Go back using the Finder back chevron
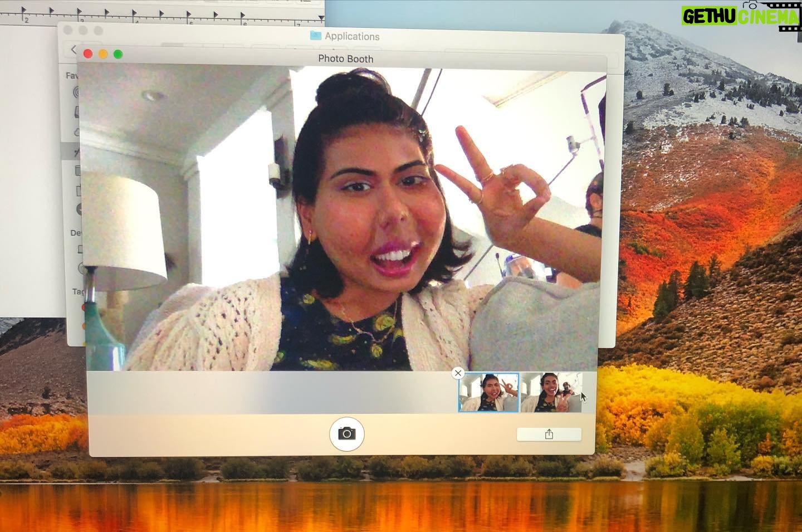The height and width of the screenshot is (532, 802). point(74,50)
